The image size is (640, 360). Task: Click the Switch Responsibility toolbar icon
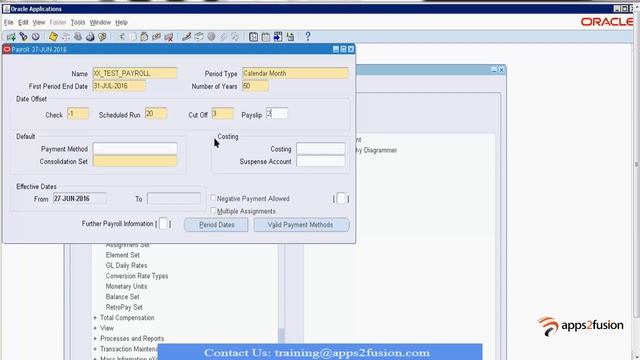point(78,37)
